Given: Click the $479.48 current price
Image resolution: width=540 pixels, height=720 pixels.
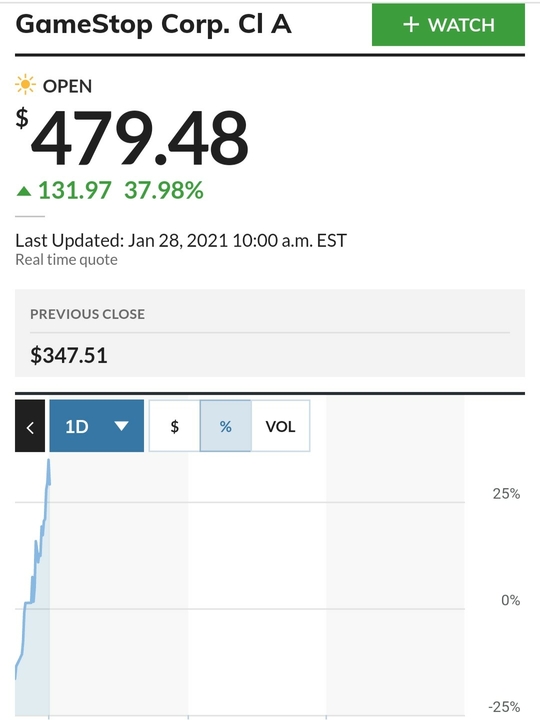Looking at the screenshot, I should tap(133, 137).
